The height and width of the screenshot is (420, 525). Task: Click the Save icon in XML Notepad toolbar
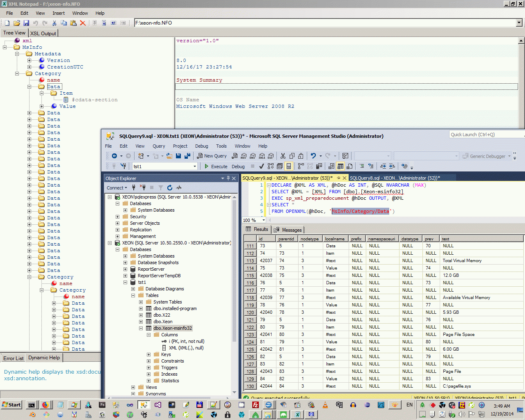(x=26, y=23)
